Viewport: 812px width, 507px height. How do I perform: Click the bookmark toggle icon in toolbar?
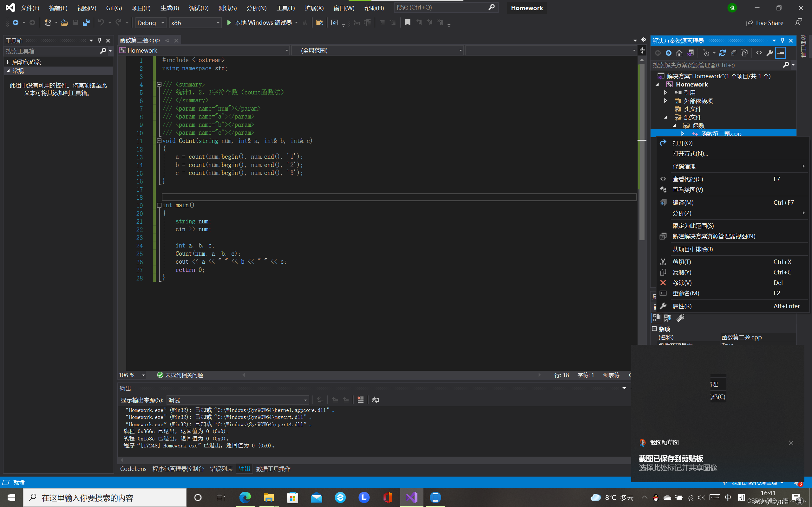[408, 22]
